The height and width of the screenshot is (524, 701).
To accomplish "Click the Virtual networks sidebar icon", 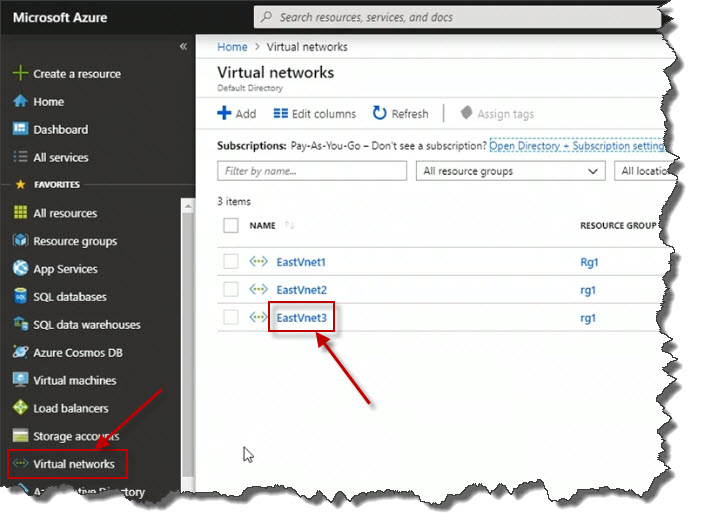I will (x=20, y=463).
